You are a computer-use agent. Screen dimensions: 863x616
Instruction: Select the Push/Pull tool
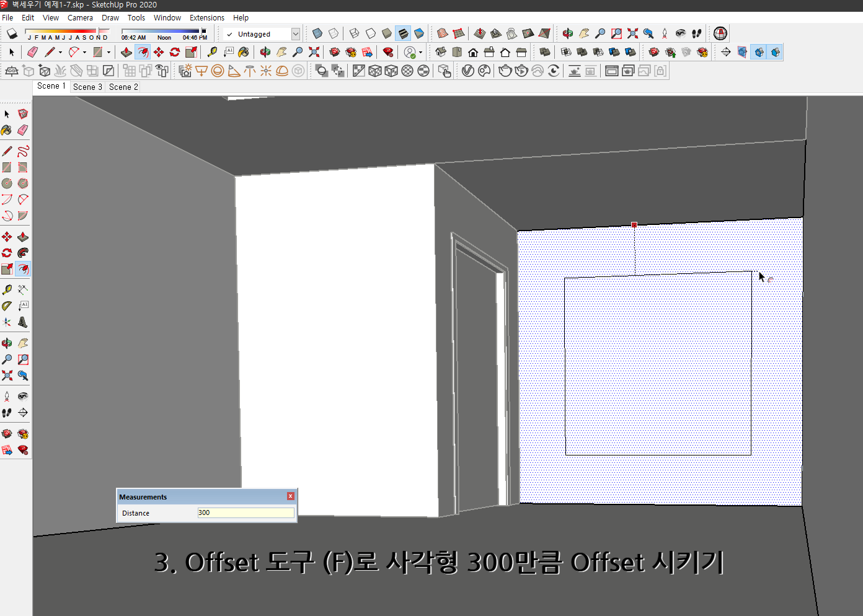point(23,236)
